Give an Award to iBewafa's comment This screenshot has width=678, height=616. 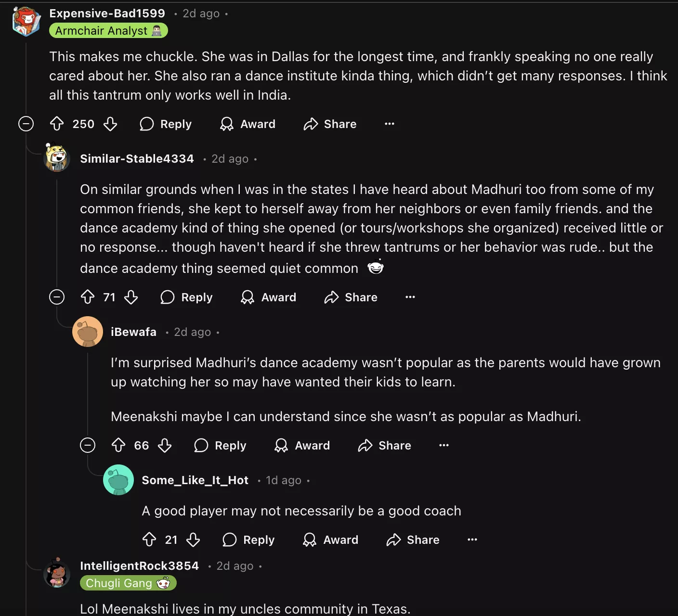302,446
